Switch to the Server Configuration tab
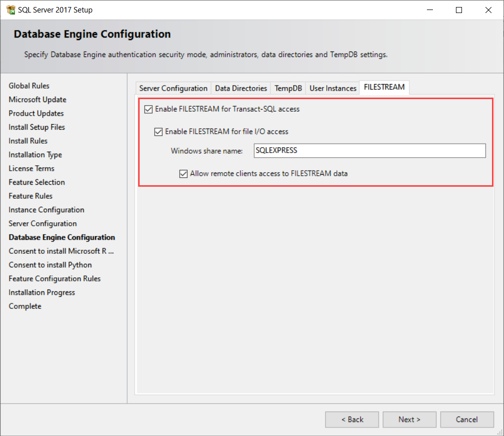 pyautogui.click(x=173, y=88)
